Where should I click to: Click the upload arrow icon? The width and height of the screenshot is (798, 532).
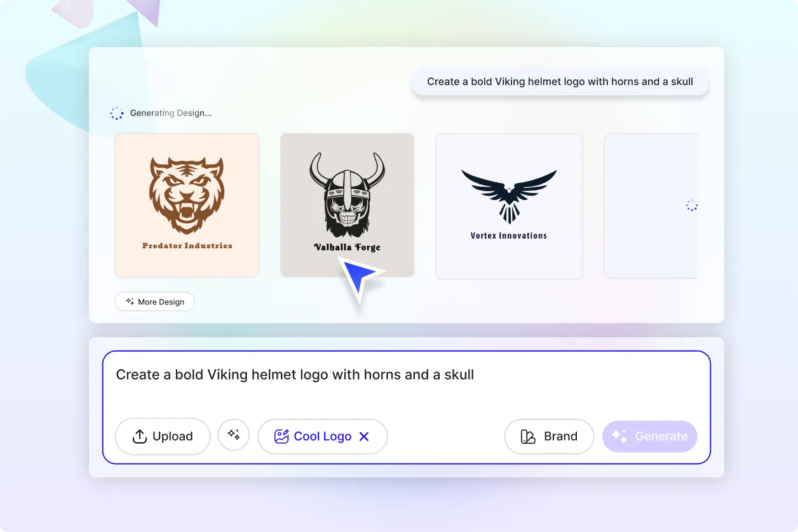click(x=139, y=437)
